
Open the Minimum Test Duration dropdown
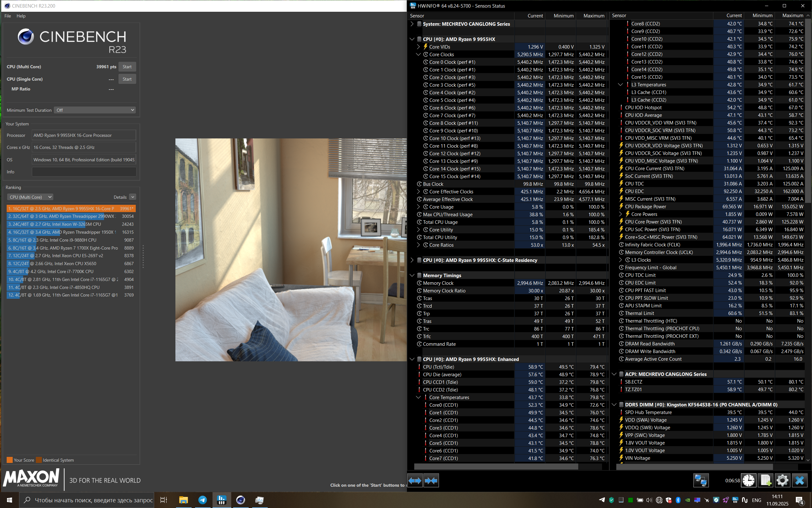click(x=95, y=110)
